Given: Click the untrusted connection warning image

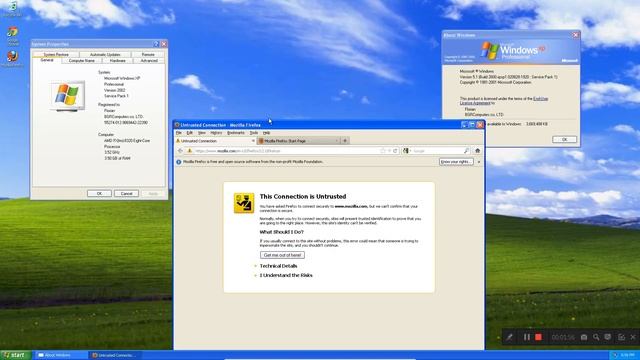Looking at the screenshot, I should pos(244,203).
